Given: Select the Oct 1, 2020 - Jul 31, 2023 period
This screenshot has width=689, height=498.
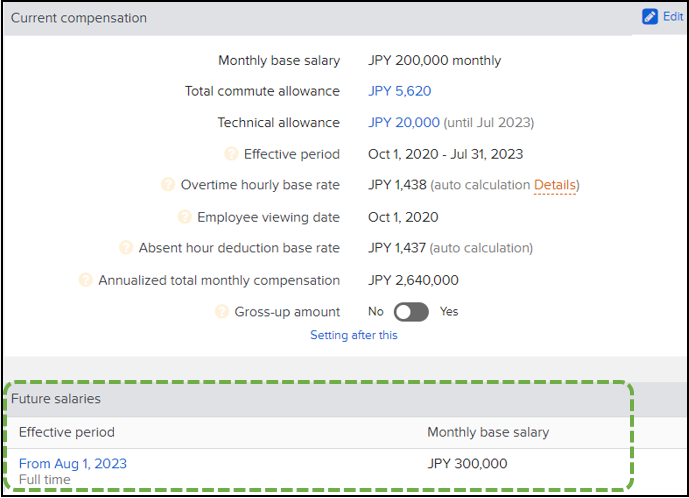Looking at the screenshot, I should (446, 154).
